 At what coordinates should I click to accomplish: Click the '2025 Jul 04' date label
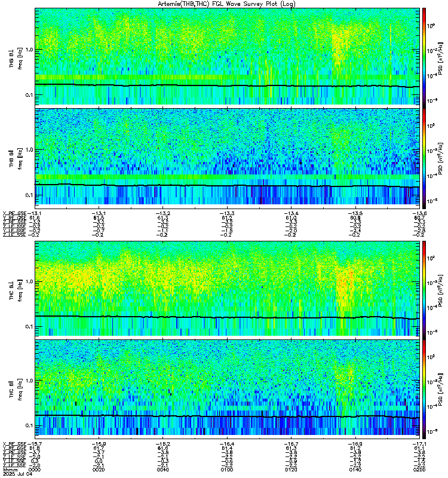pos(15,474)
